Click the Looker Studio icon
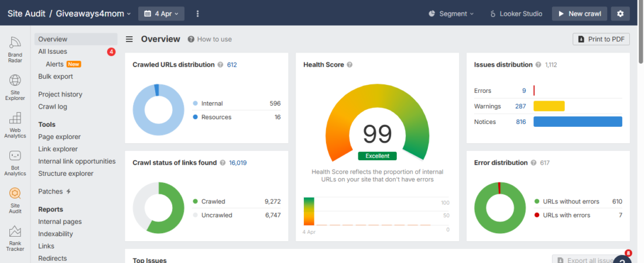The width and height of the screenshot is (644, 263). point(493,13)
